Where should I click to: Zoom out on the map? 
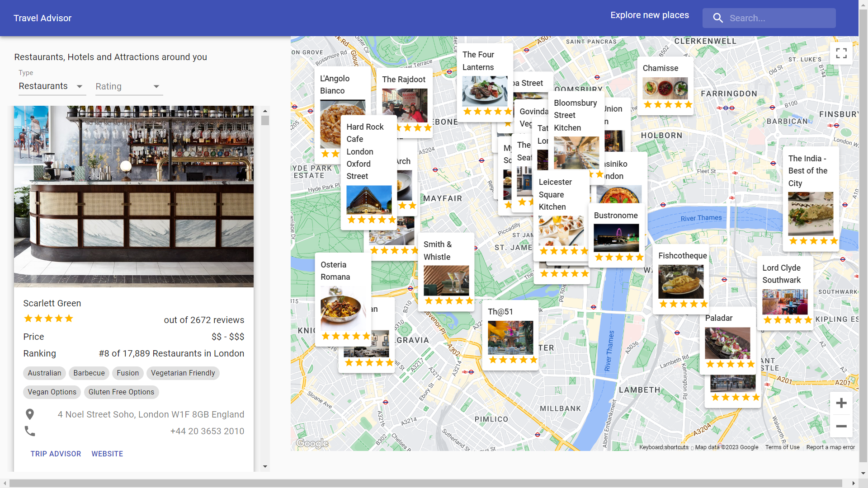[841, 426]
